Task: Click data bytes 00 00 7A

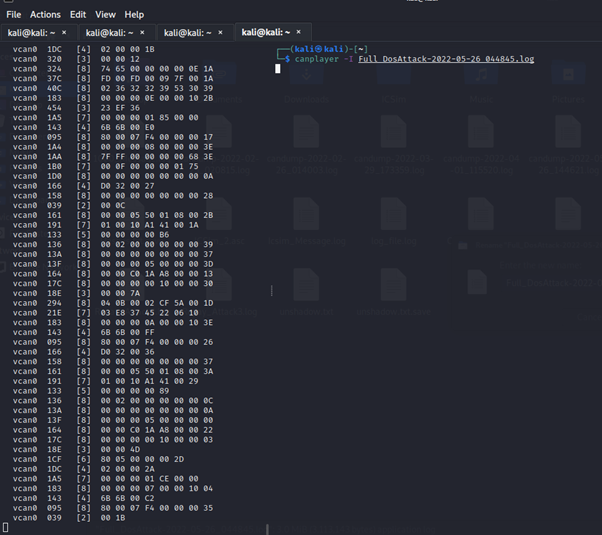Action: (120, 293)
